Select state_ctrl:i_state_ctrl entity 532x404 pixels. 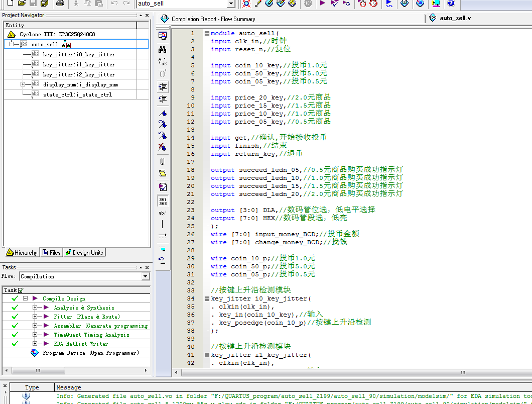click(x=77, y=94)
